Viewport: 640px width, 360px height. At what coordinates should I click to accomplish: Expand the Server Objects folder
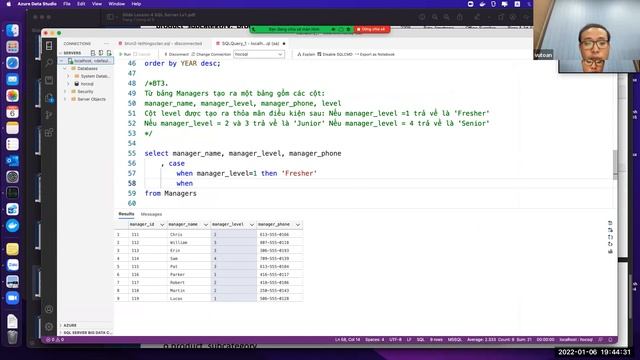(x=65, y=100)
